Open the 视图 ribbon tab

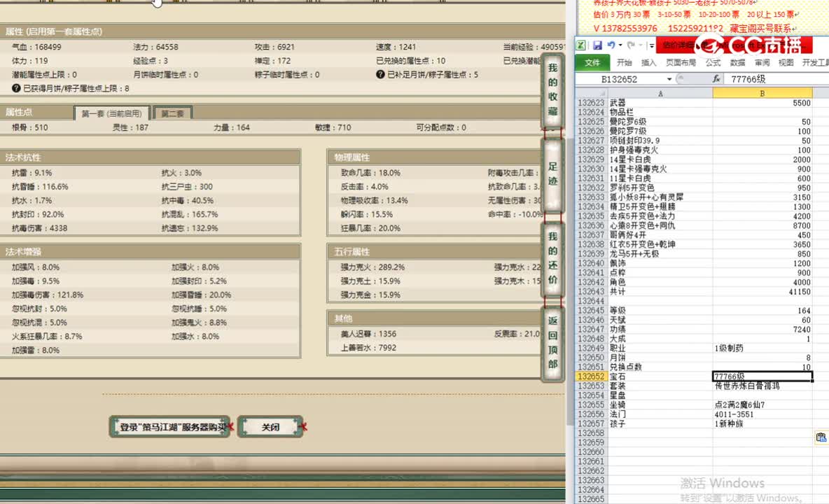[786, 62]
